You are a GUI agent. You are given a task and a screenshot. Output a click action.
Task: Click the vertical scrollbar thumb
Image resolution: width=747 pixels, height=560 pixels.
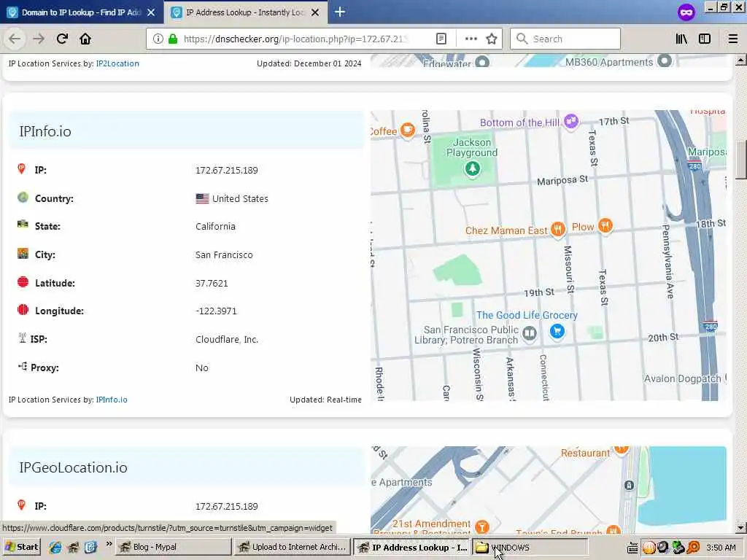(x=741, y=160)
